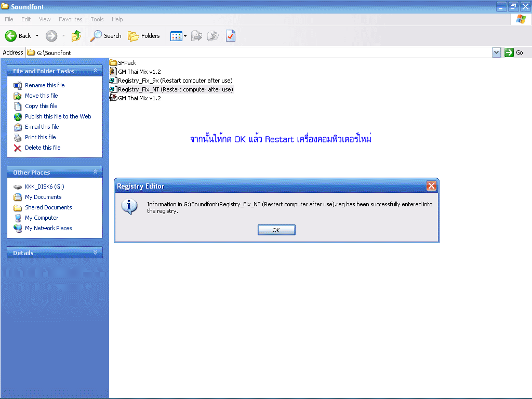532x399 pixels.
Task: Click Rename this file
Action: pos(45,85)
